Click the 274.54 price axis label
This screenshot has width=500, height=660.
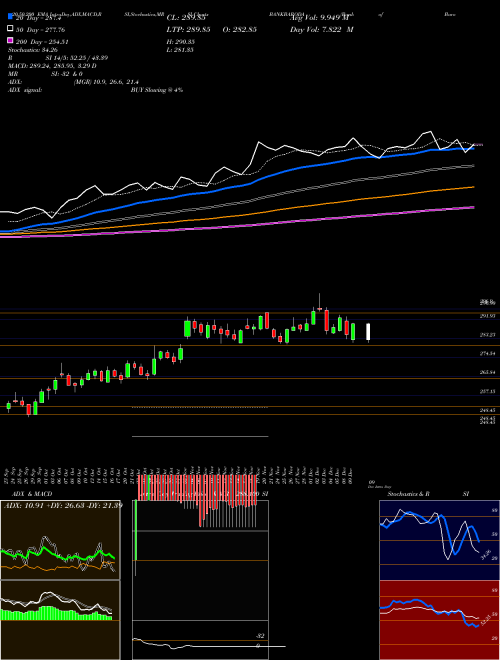point(487,354)
